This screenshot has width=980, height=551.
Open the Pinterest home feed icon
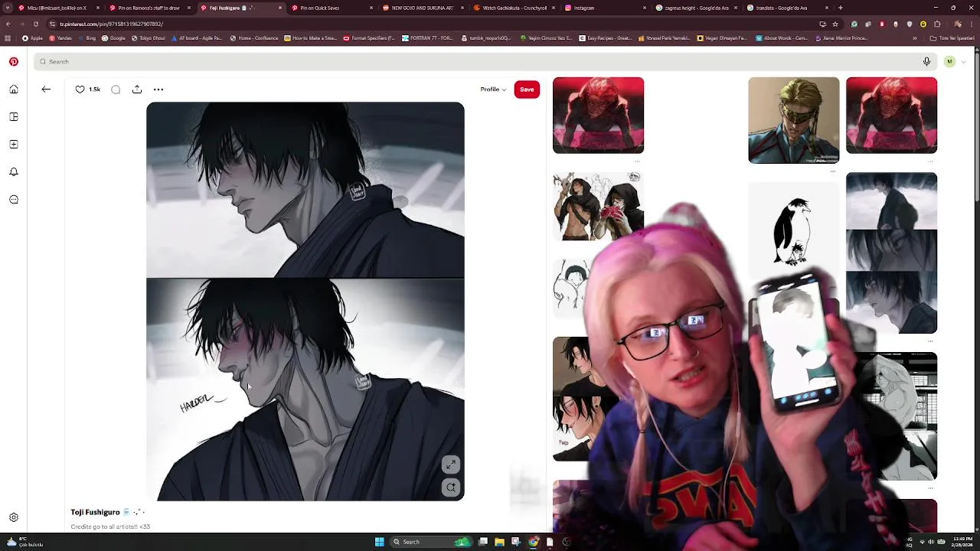[x=14, y=90]
